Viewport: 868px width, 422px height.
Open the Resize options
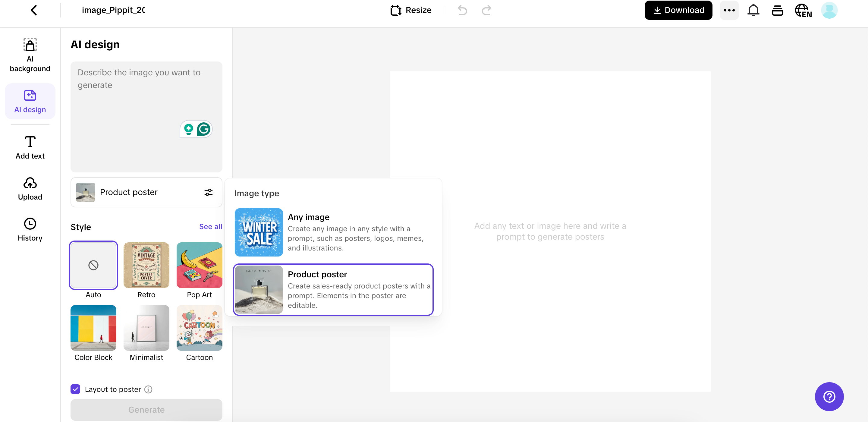pos(411,10)
